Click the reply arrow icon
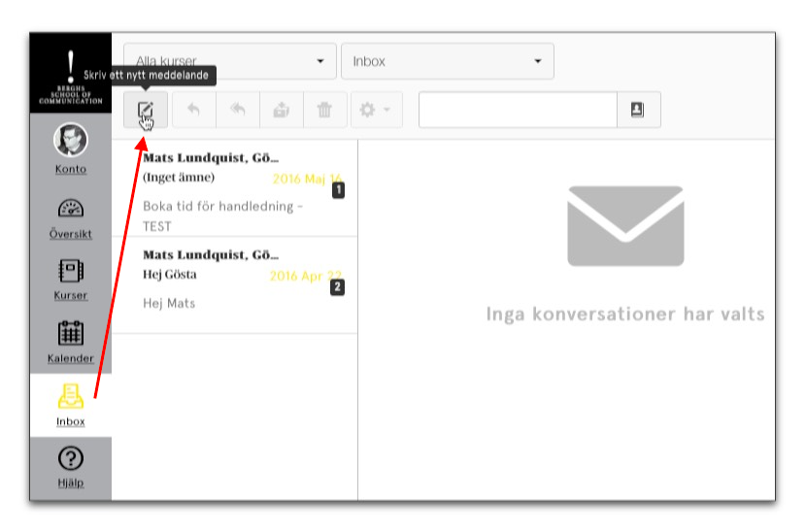The image size is (806, 532). pos(194,110)
